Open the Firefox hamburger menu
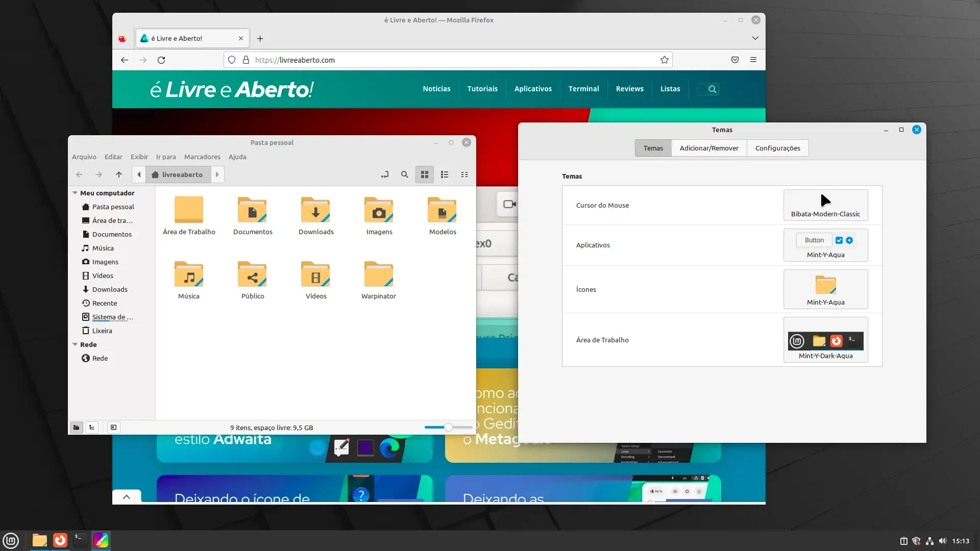The width and height of the screenshot is (980, 551). point(753,60)
